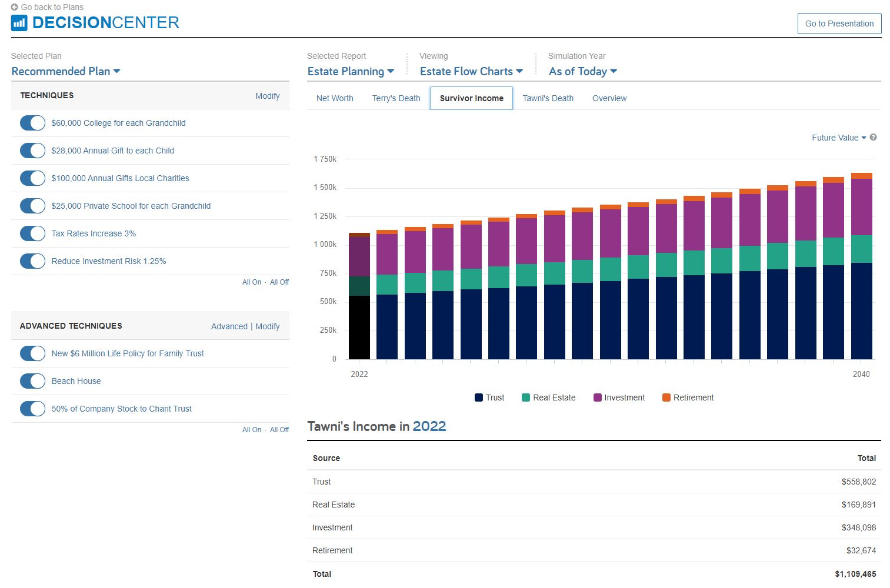
Task: Open the Recommended Plan dropdown
Action: pyautogui.click(x=66, y=71)
